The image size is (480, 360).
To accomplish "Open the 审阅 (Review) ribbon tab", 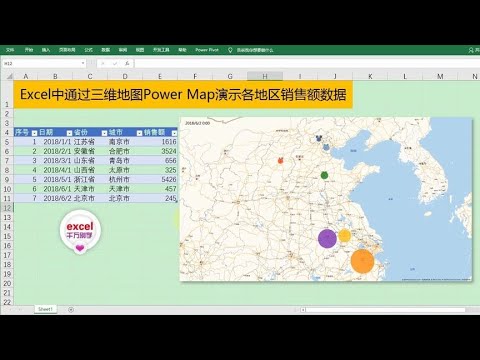I will (123, 50).
